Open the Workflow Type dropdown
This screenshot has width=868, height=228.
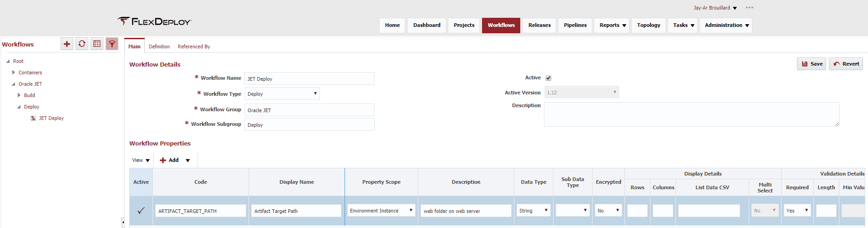coord(282,93)
